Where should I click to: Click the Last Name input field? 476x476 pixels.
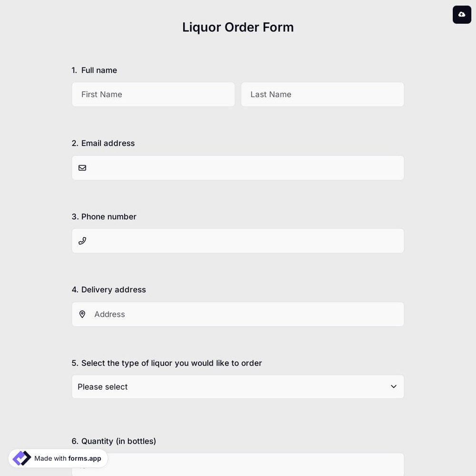(x=322, y=94)
